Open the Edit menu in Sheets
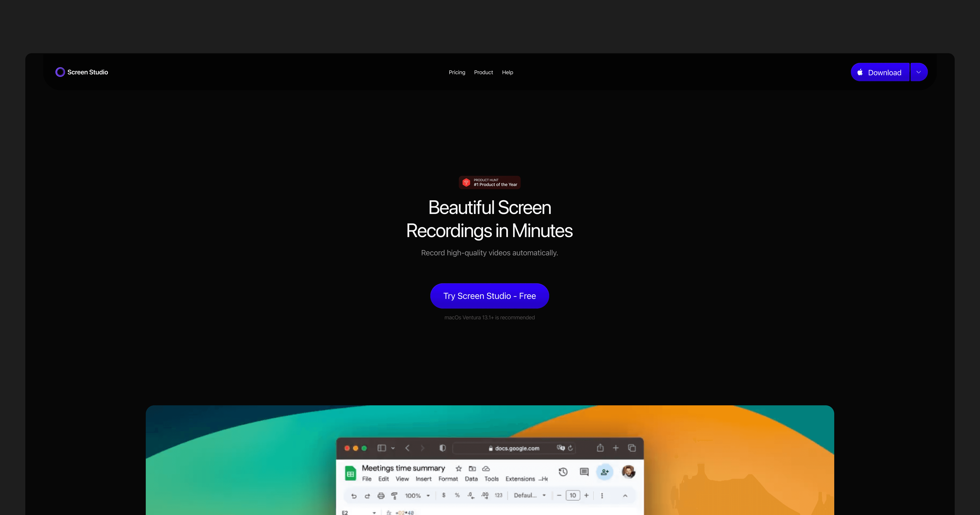 coord(384,479)
